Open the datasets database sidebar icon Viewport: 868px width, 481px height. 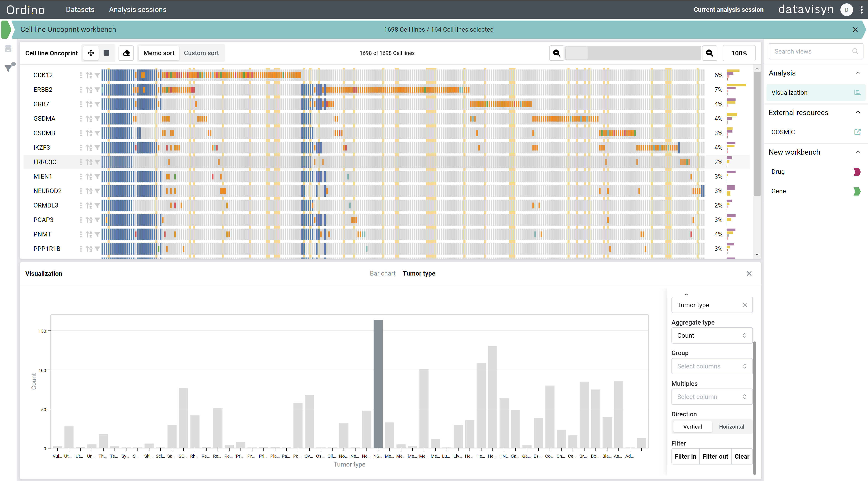coord(8,49)
